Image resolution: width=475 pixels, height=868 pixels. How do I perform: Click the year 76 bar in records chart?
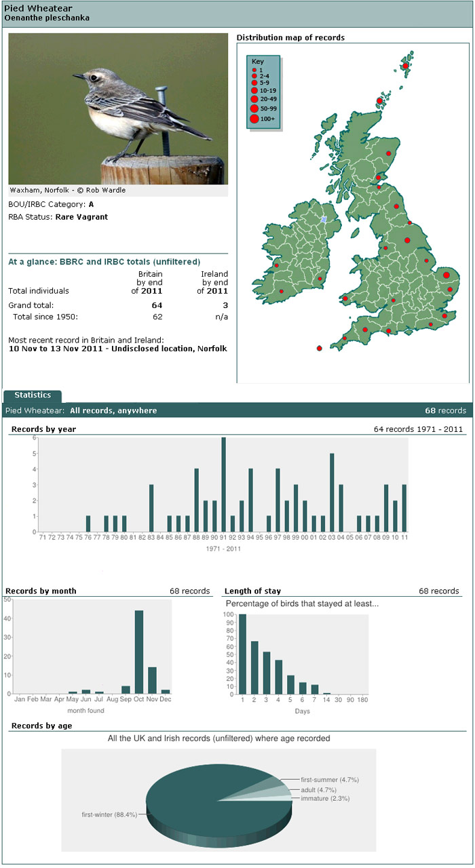point(88,524)
